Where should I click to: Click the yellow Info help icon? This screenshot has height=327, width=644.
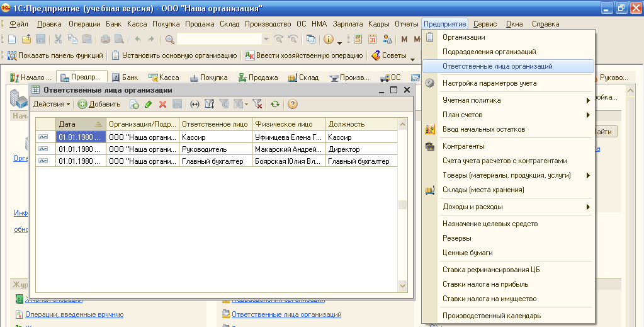(x=328, y=39)
